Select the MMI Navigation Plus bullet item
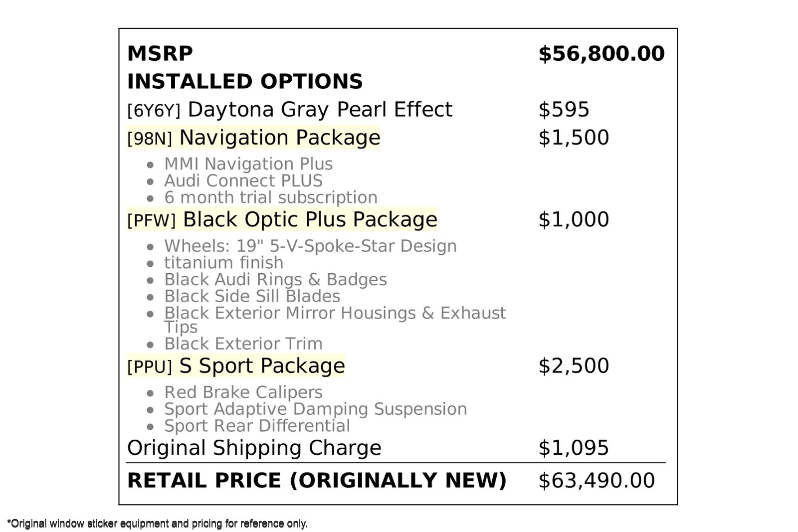This screenshot has height=532, width=798. [x=248, y=164]
